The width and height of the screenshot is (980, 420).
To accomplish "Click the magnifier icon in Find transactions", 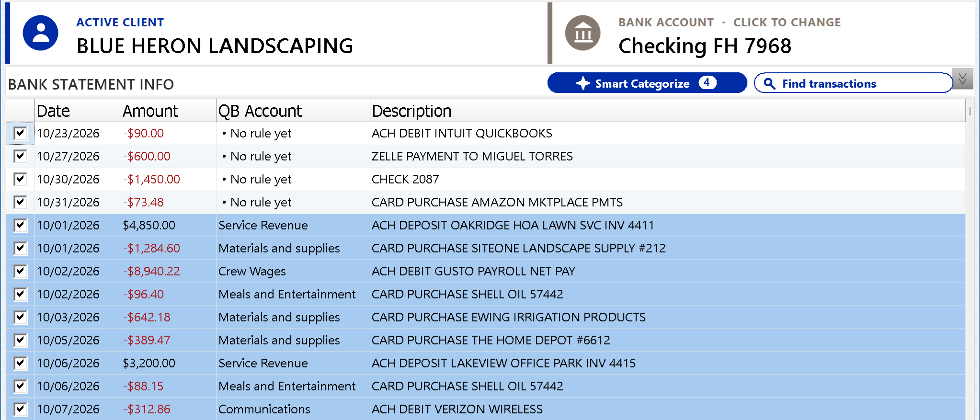I will pos(769,83).
